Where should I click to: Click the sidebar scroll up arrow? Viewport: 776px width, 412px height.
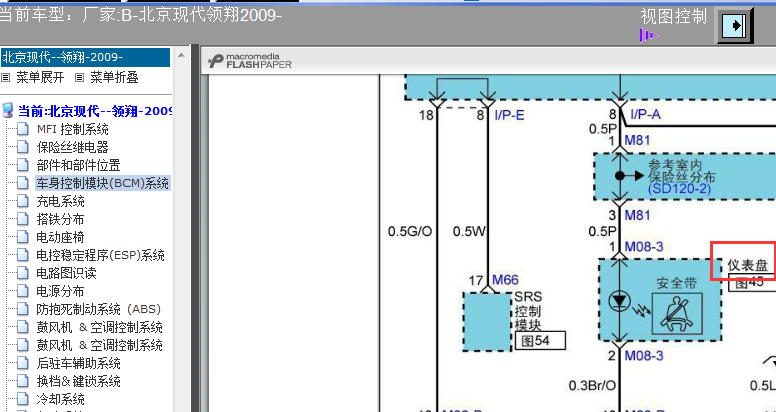coord(181,56)
